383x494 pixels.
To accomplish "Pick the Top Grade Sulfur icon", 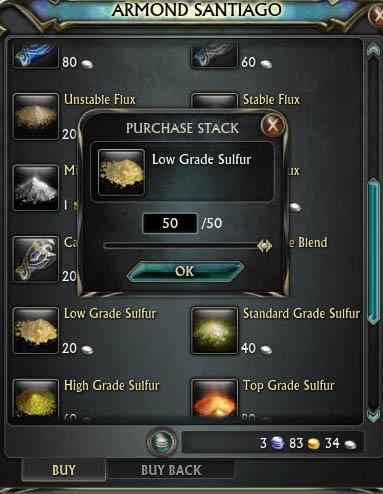I will pos(214,398).
